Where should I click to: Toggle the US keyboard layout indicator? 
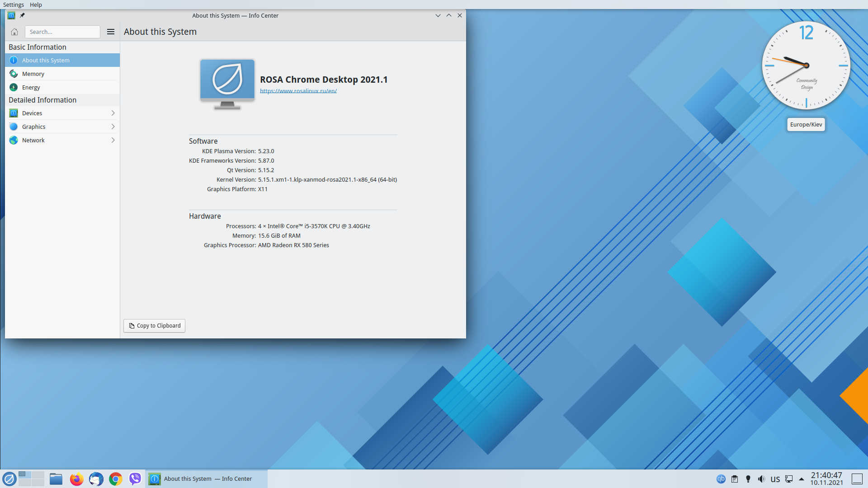(775, 479)
